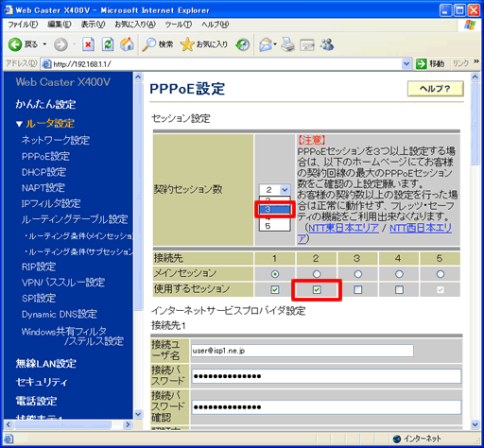Click the green Go arrow button

[x=421, y=64]
